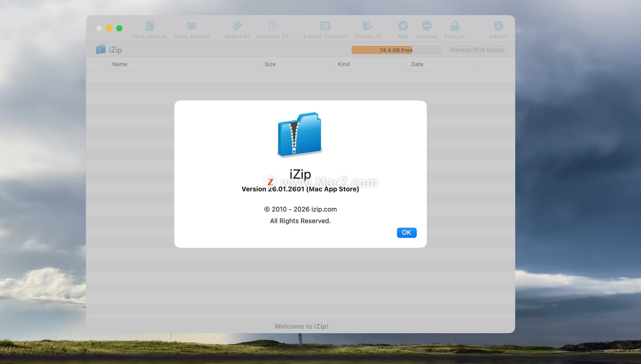Open the Open Archive toolbar icon
The height and width of the screenshot is (364, 641).
click(191, 26)
